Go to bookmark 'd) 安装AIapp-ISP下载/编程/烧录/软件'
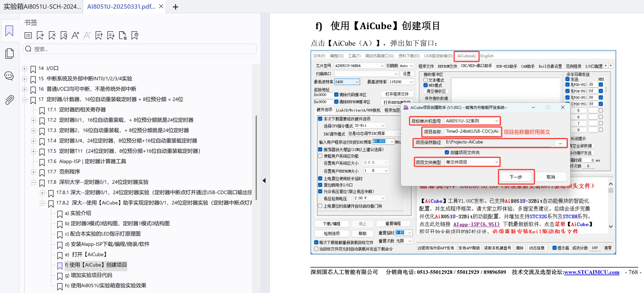 click(107, 244)
